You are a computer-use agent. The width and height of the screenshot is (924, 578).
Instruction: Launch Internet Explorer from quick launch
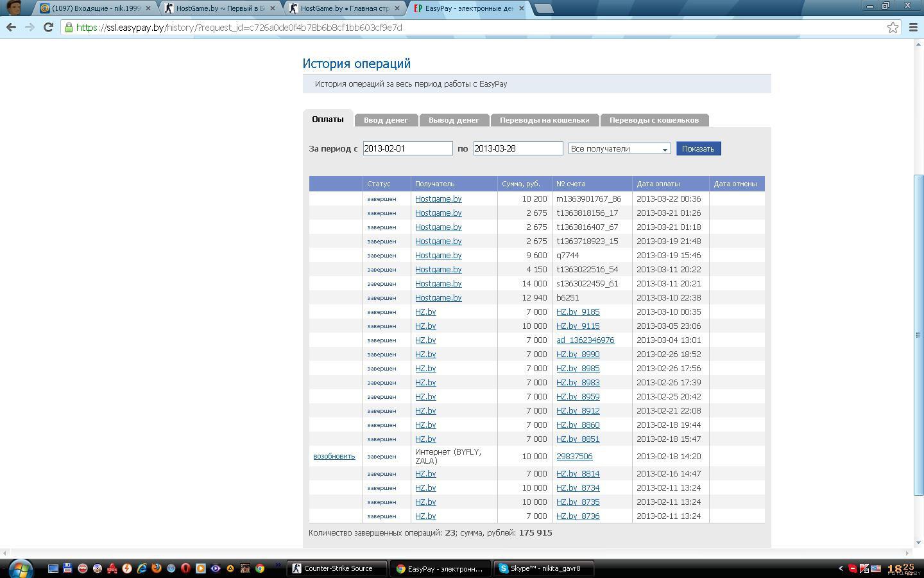coord(142,568)
